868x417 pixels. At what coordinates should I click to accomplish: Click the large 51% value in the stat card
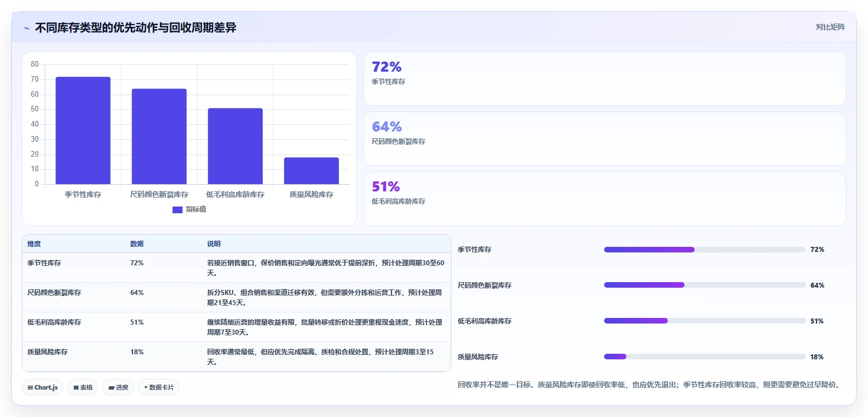click(x=386, y=186)
